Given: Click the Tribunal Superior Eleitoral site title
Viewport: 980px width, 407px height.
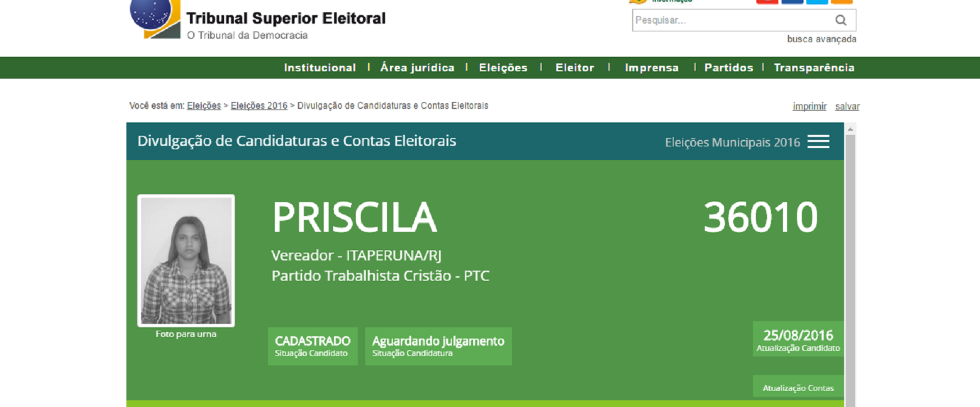Looking at the screenshot, I should click(286, 19).
